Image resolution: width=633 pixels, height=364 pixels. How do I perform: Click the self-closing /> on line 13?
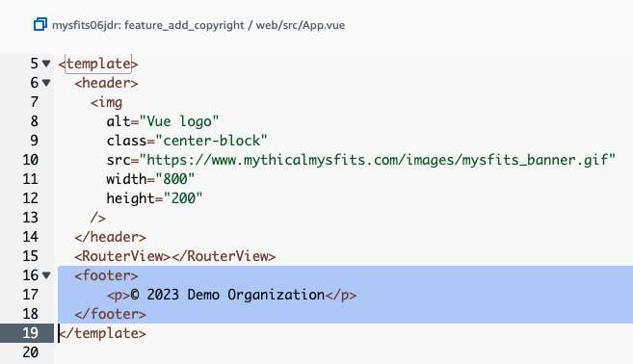98,218
